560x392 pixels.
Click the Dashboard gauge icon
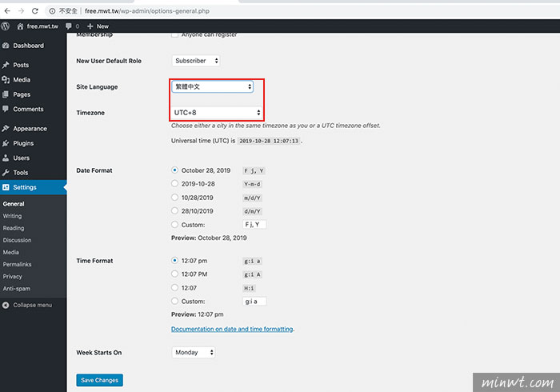click(6, 46)
